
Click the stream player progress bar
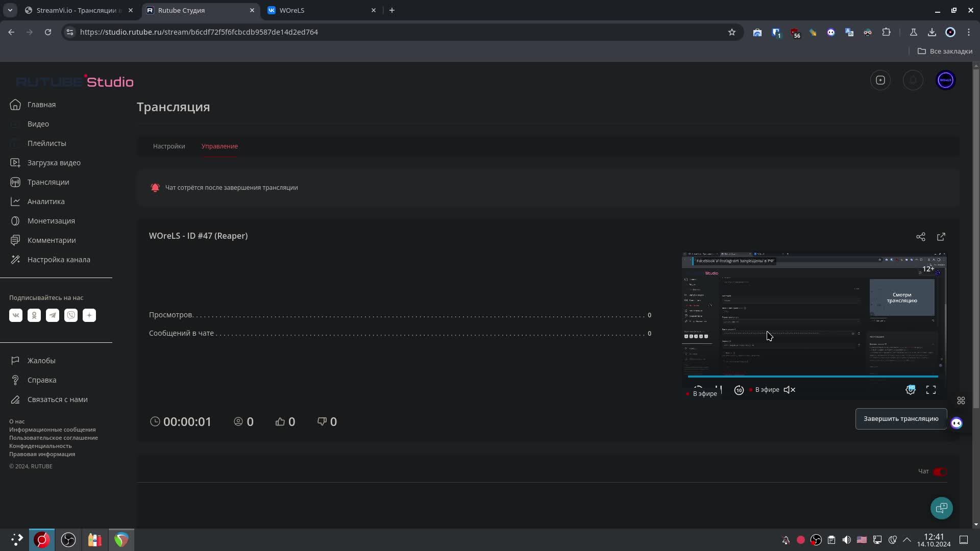813,377
